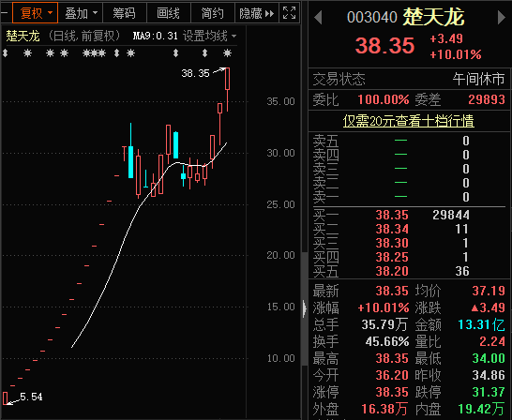Click 金额 value 13.31亿
This screenshot has height=420, width=512.
click(481, 324)
